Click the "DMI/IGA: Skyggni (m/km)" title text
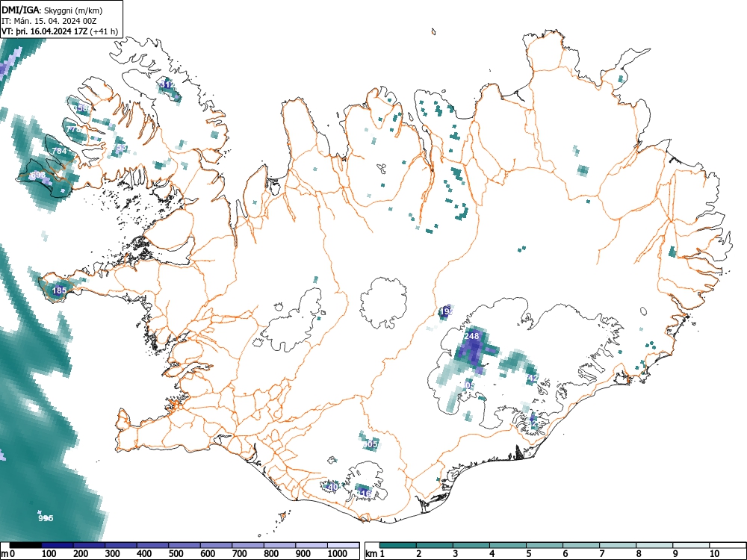 click(x=52, y=10)
